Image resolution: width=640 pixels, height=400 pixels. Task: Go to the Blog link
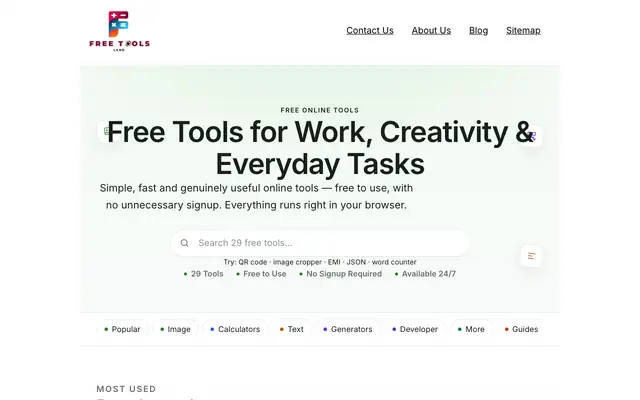478,31
